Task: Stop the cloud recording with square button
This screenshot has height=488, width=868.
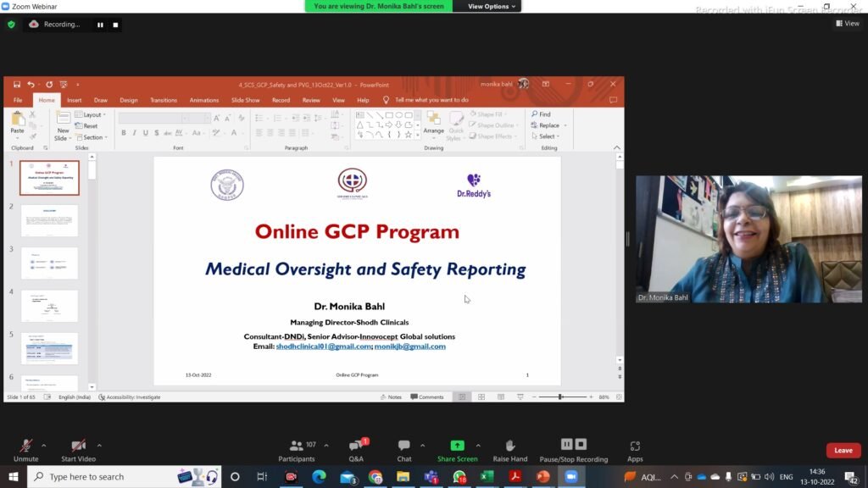Action: (115, 25)
